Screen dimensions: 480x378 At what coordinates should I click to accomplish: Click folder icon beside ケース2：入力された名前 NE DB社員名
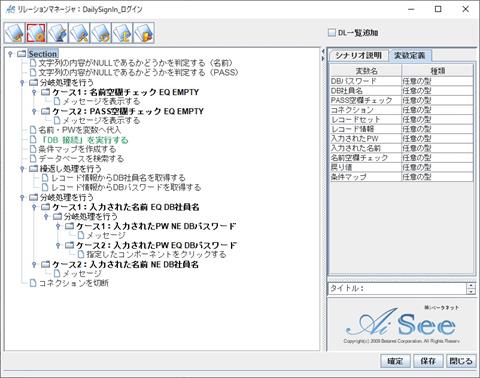click(45, 265)
